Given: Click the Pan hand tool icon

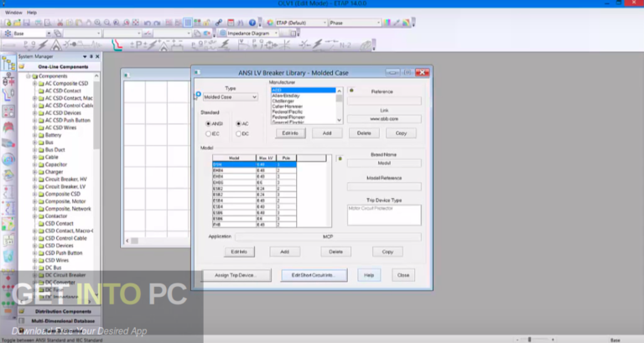Looking at the screenshot, I should 88,23.
